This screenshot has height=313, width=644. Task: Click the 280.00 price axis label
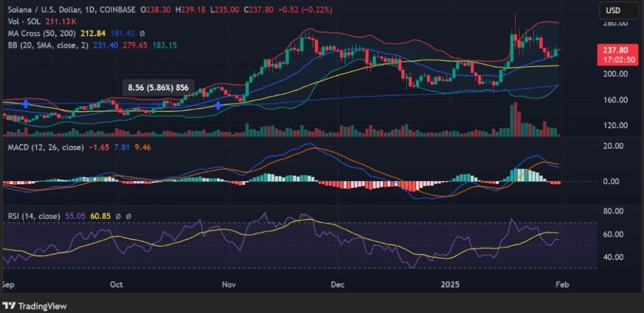[615, 23]
